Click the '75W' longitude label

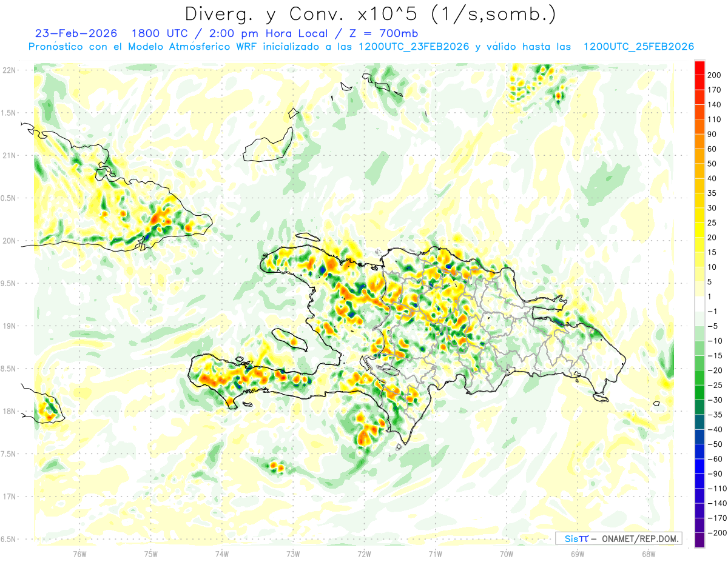(151, 554)
